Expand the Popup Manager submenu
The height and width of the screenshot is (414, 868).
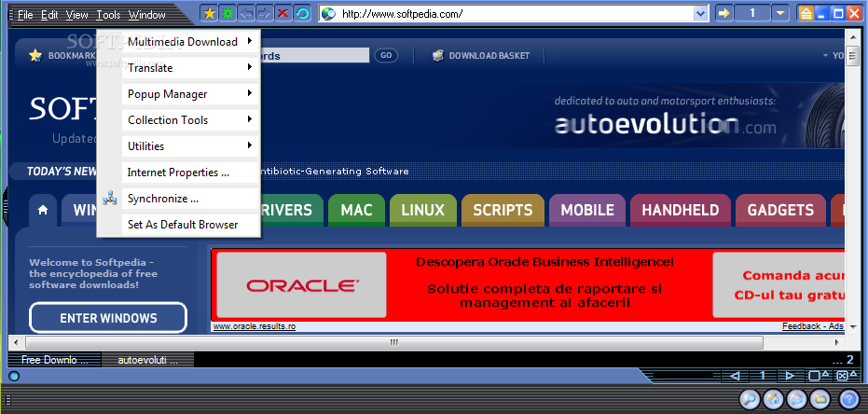pyautogui.click(x=250, y=93)
